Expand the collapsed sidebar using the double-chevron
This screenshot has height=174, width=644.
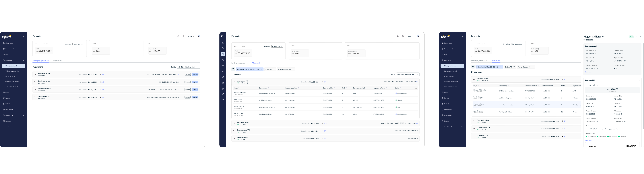pyautogui.click(x=224, y=36)
